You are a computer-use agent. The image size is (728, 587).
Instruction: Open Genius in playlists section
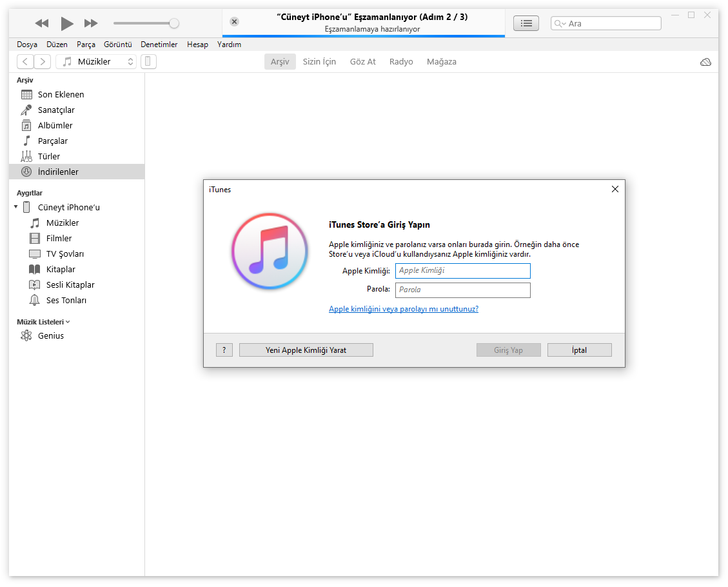pos(50,336)
